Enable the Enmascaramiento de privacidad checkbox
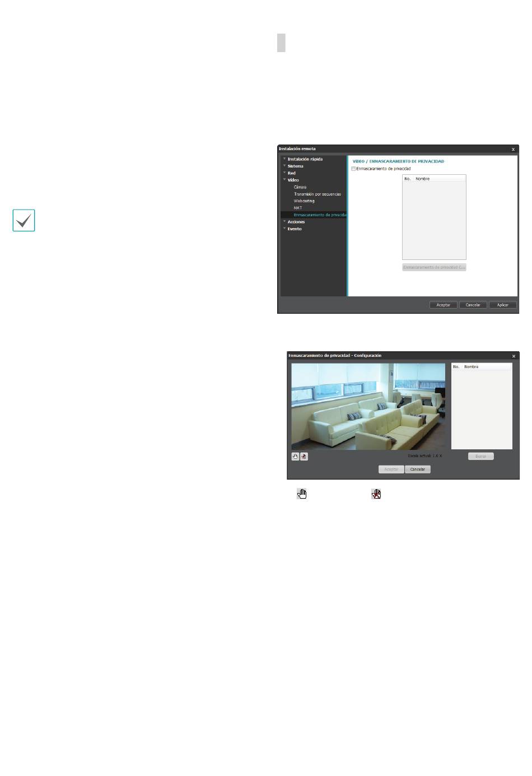The height and width of the screenshot is (776, 532). point(353,169)
